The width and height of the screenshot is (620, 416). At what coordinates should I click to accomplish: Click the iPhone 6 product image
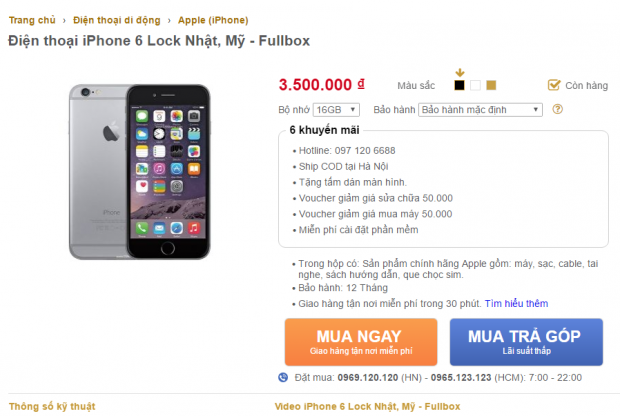pyautogui.click(x=140, y=172)
